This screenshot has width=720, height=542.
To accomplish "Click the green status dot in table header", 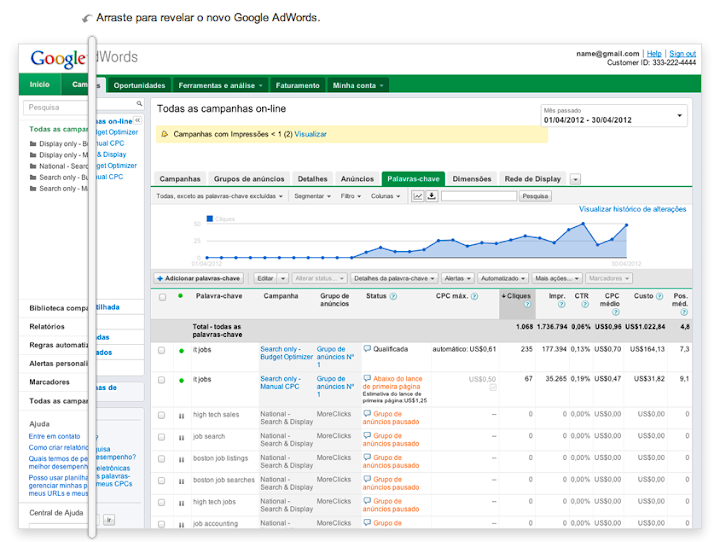I will tap(180, 296).
